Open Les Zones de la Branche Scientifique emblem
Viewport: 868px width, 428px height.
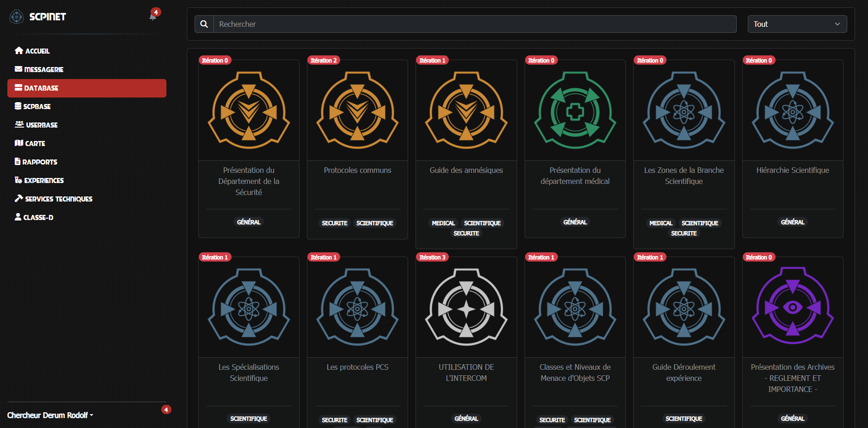point(684,110)
